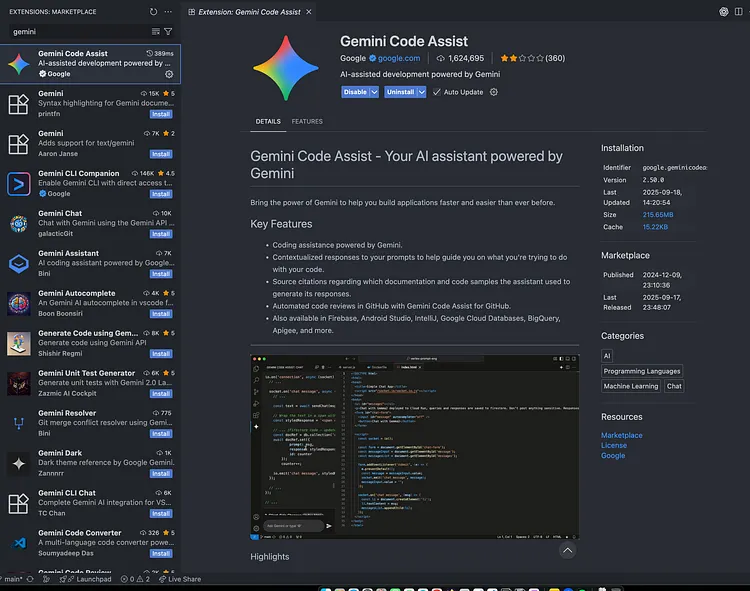Click the star rating (360) reviews
The width and height of the screenshot is (750, 591).
pos(532,58)
